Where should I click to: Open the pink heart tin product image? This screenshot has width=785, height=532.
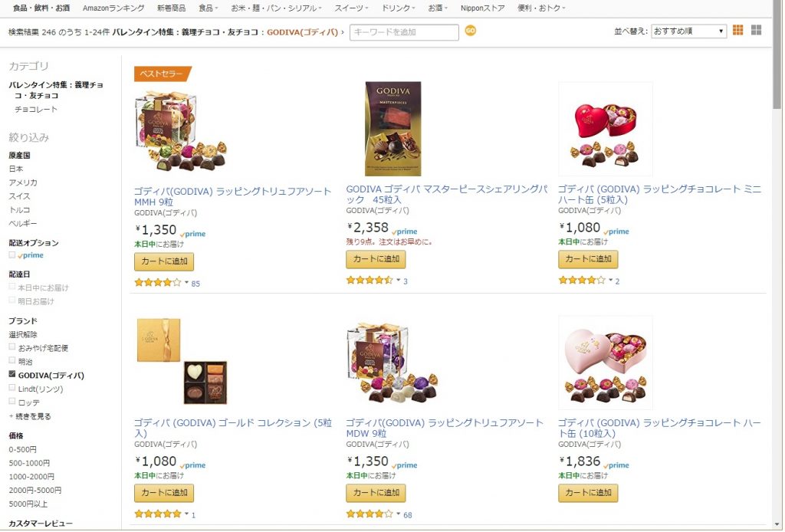tap(606, 363)
